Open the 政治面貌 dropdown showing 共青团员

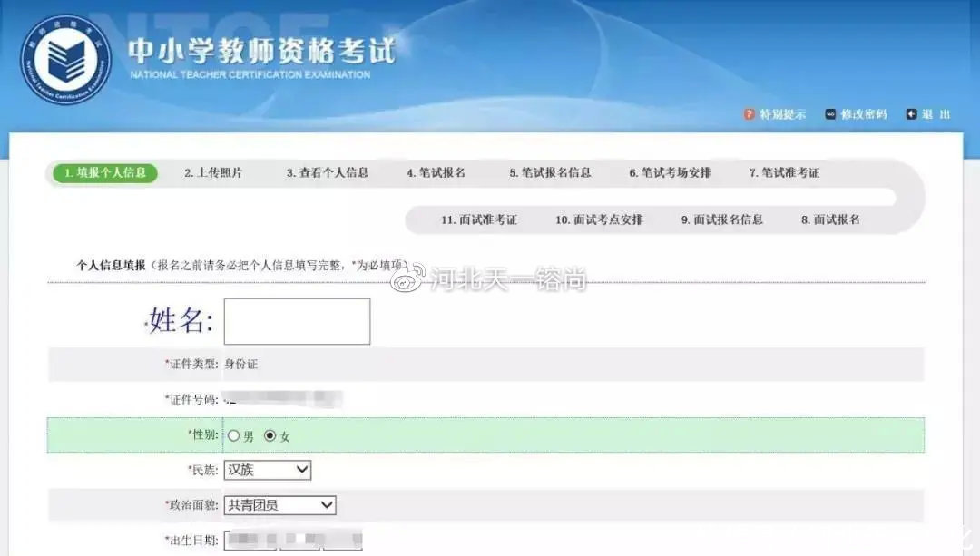click(279, 505)
